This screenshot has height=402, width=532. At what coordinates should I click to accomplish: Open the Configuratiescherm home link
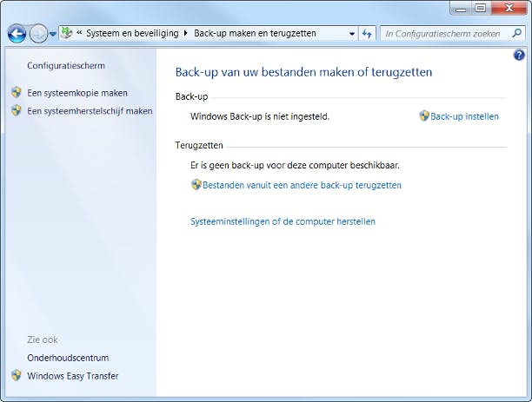point(66,65)
